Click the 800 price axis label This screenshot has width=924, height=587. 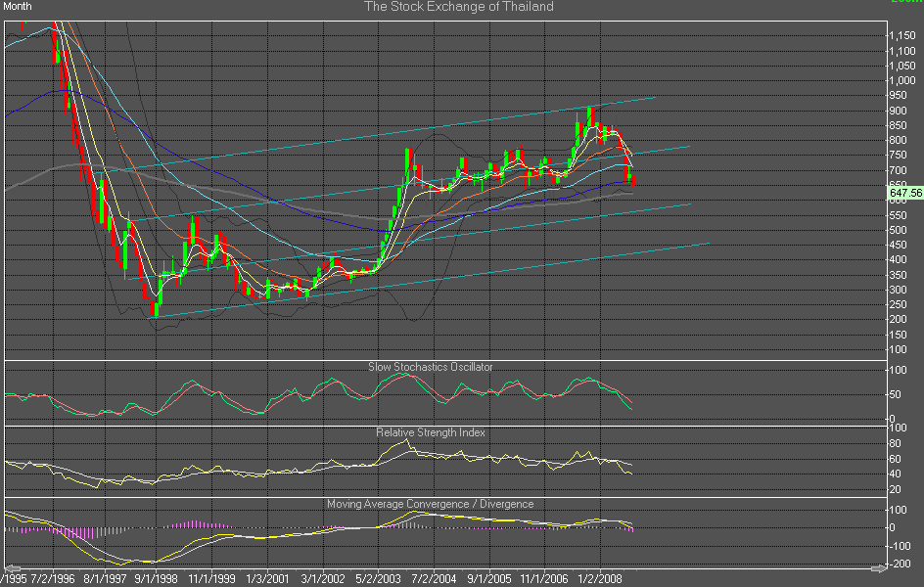(x=899, y=140)
